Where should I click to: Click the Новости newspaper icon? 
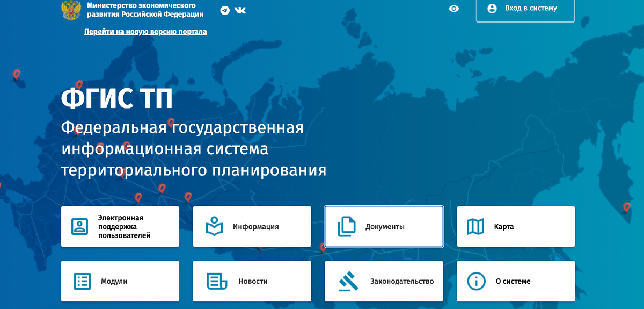pyautogui.click(x=217, y=281)
